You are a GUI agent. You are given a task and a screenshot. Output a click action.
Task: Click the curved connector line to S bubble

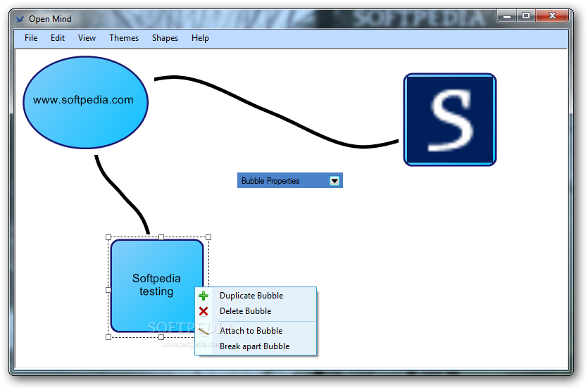coord(277,114)
